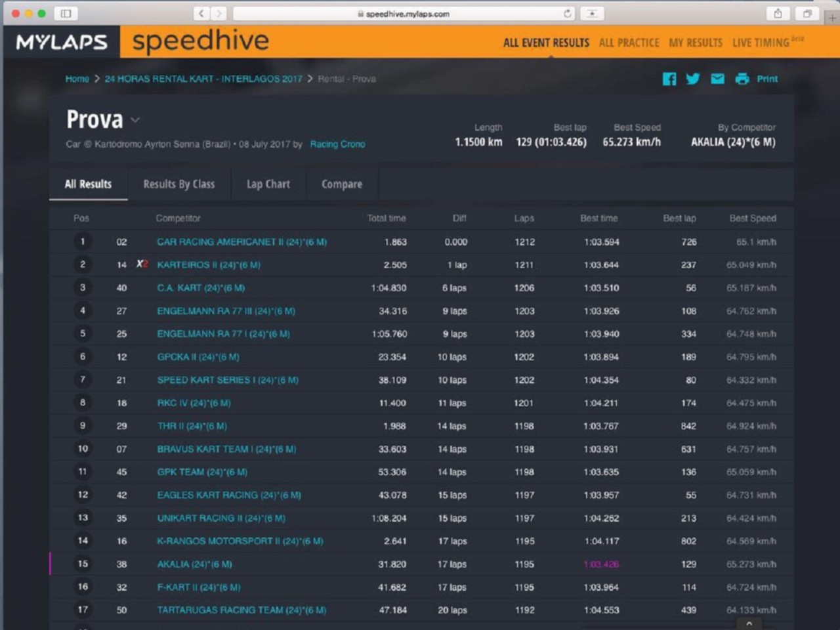Screen dimensions: 840x630
Task: Open the Lap Chart tab
Action: point(268,184)
